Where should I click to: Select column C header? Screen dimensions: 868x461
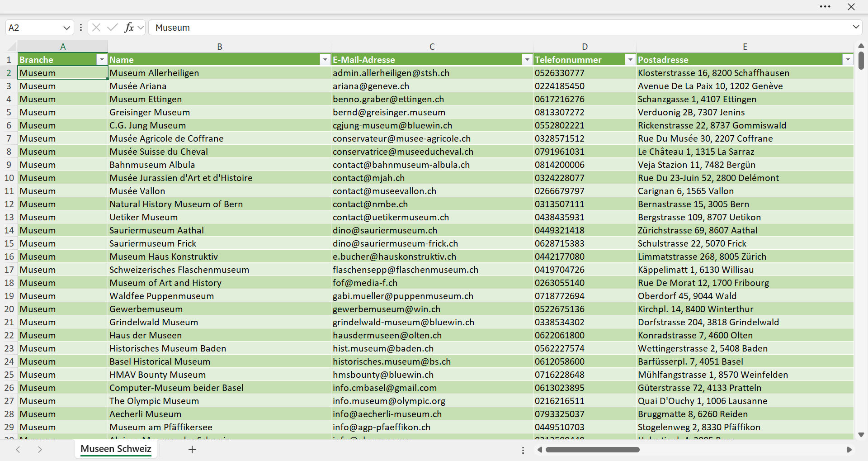tap(432, 47)
